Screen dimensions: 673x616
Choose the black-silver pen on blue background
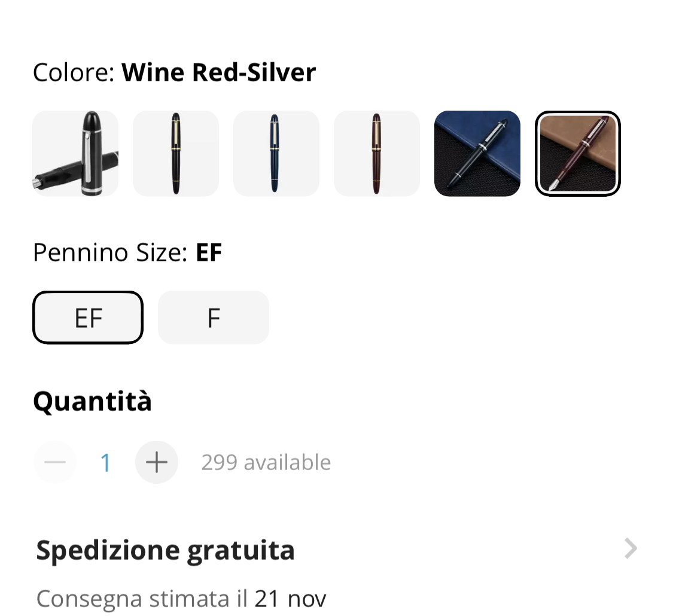(477, 153)
